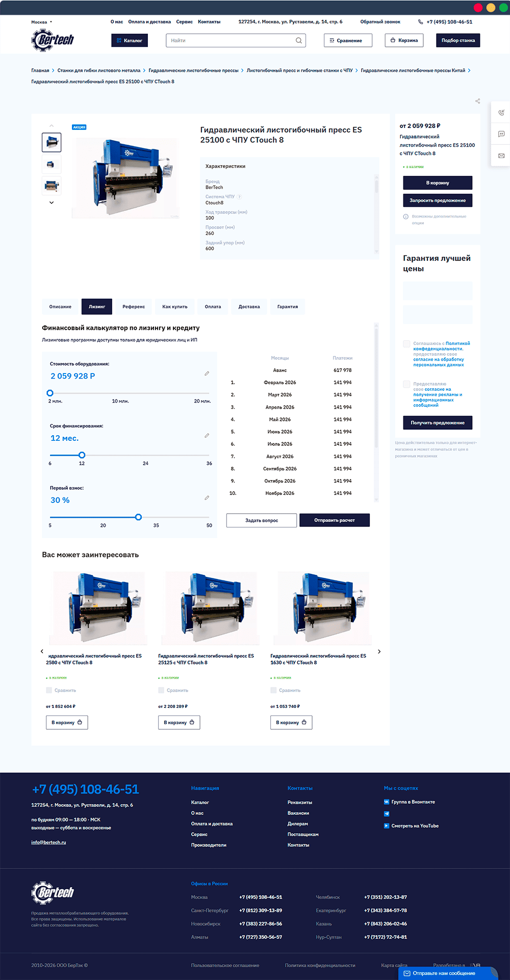Open the Корзина cart button
This screenshot has width=510, height=980.
404,40
